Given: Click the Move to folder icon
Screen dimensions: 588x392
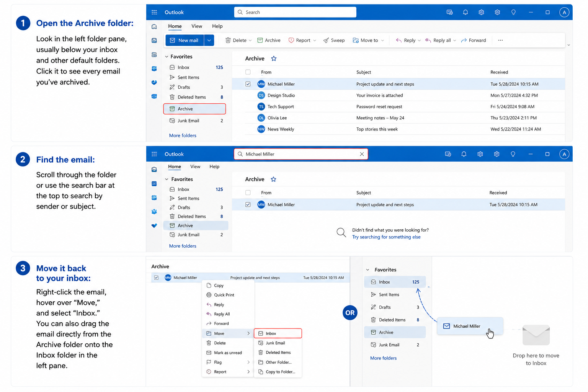Looking at the screenshot, I should [x=356, y=40].
